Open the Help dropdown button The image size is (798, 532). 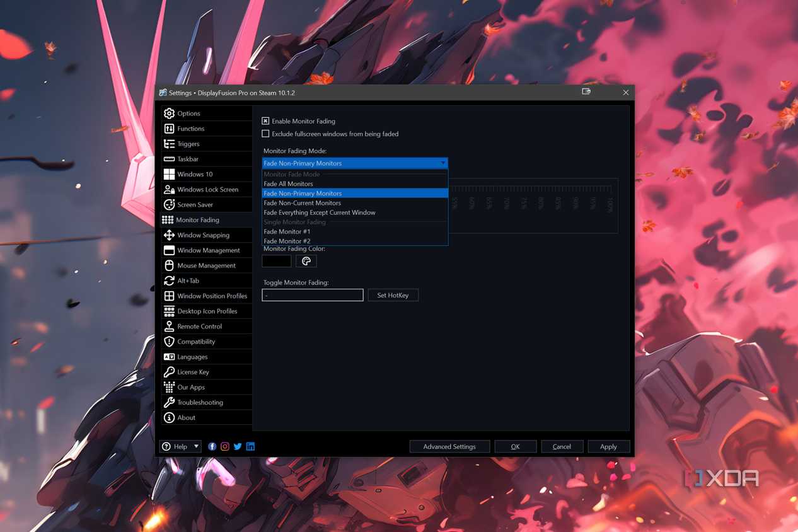point(180,446)
